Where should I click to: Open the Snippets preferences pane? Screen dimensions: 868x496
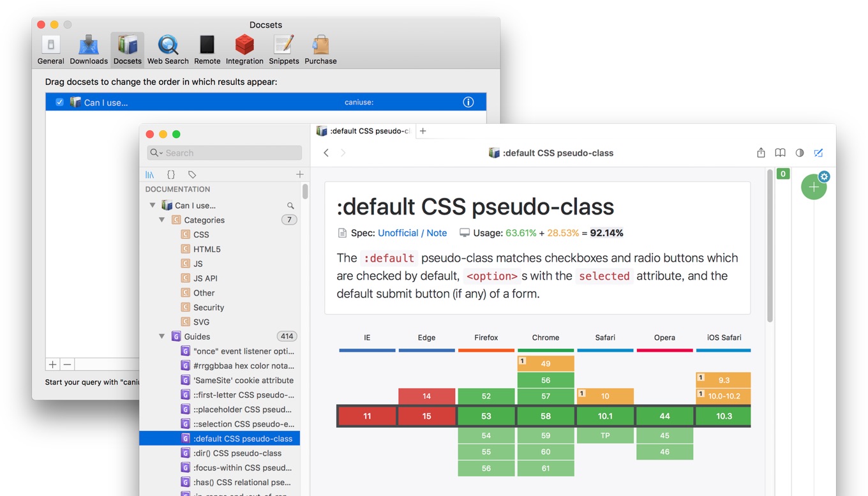(284, 50)
